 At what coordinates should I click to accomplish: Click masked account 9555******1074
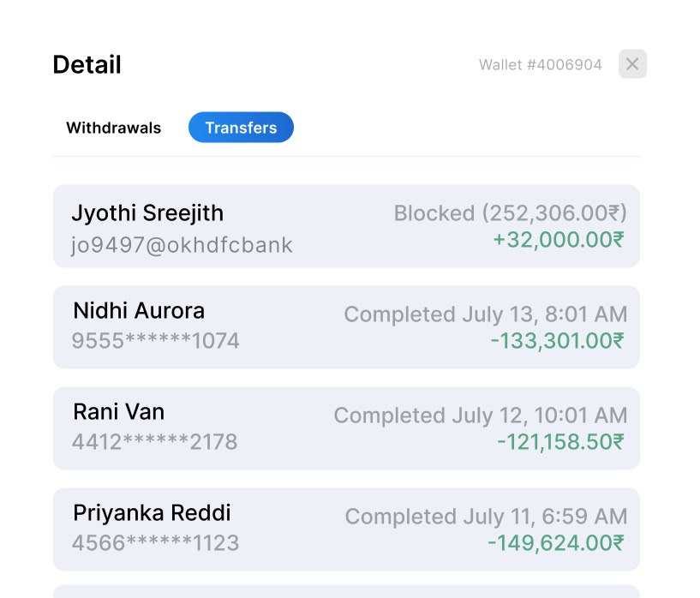pos(155,341)
